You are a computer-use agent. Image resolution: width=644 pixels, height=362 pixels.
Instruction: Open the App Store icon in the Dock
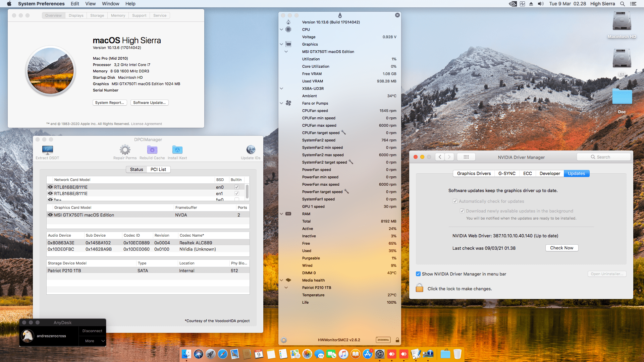[368, 354]
